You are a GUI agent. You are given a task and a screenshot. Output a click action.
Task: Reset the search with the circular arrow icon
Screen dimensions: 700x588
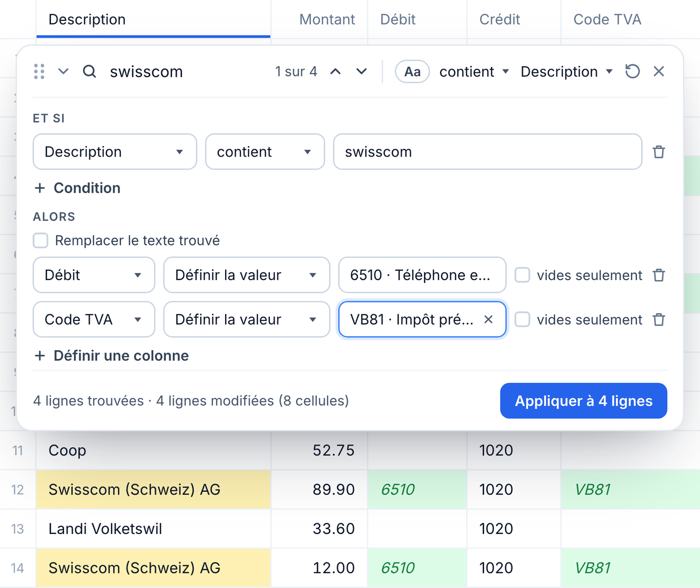(632, 71)
